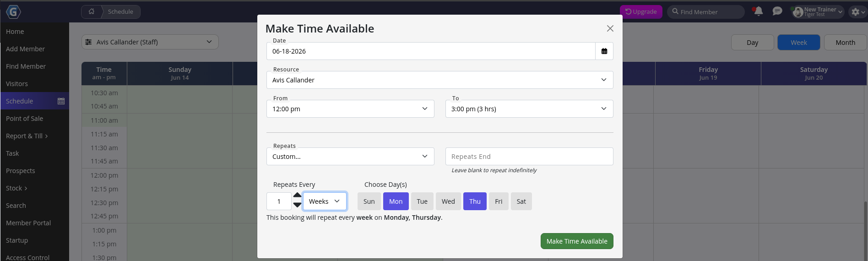Click Sunday Jun 14 column header

click(179, 73)
